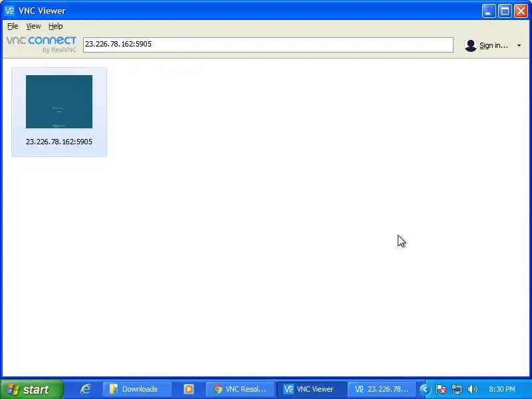Expand the Sign in dropdown arrow

pyautogui.click(x=519, y=45)
